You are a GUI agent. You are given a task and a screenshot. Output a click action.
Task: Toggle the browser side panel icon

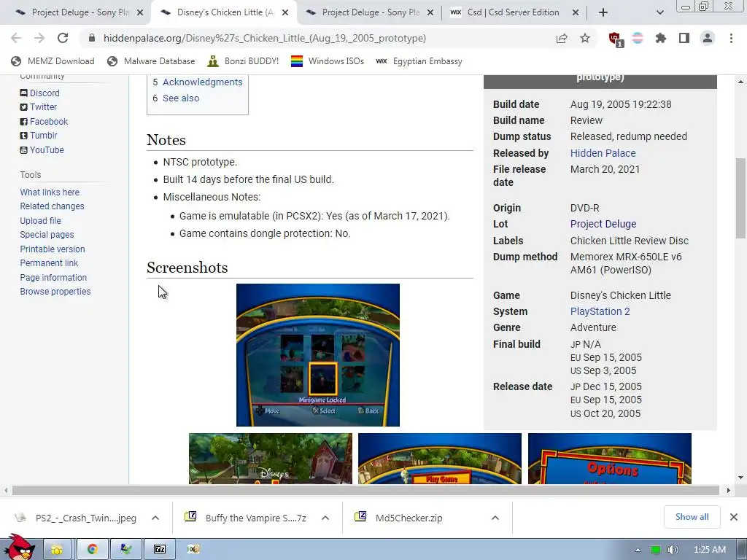(x=684, y=38)
